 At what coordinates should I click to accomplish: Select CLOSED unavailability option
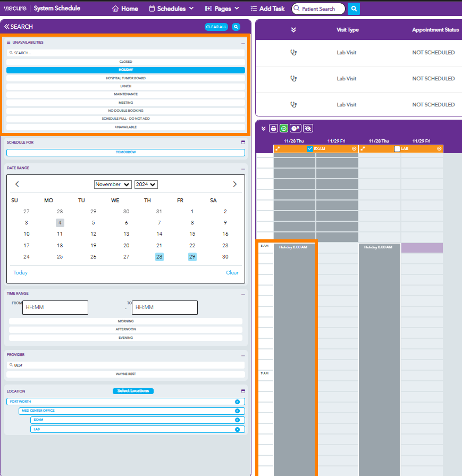pos(125,62)
